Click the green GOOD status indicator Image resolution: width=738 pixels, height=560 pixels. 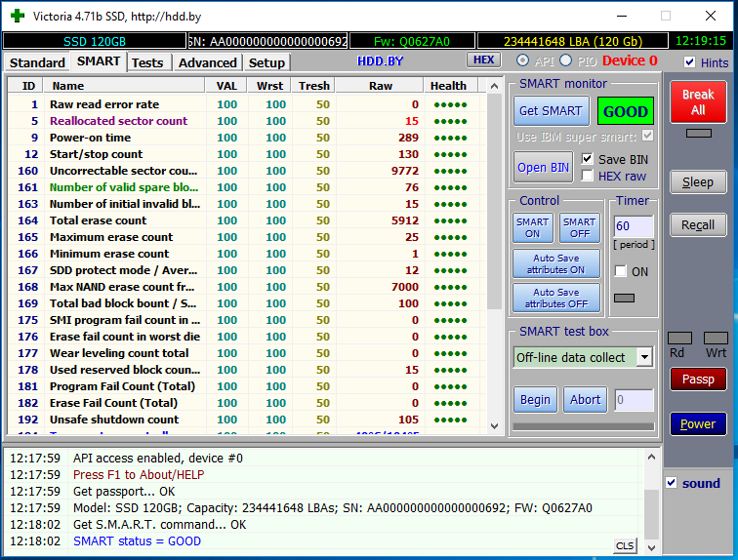[x=626, y=111]
